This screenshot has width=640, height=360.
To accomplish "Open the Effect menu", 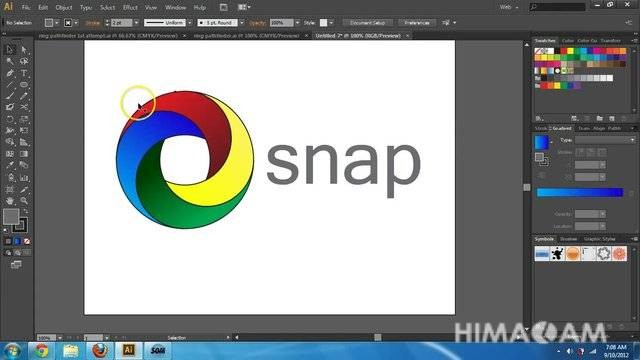I will (130, 8).
